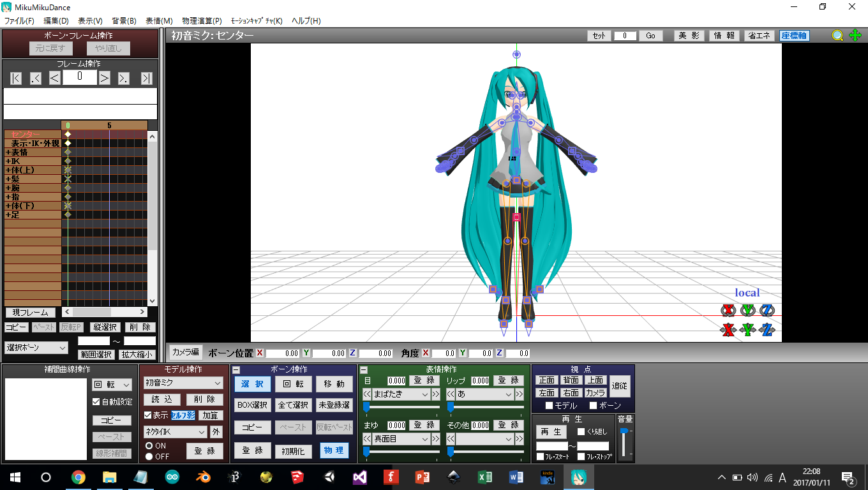Step back one frame arrow
868x490 pixels.
tap(55, 78)
